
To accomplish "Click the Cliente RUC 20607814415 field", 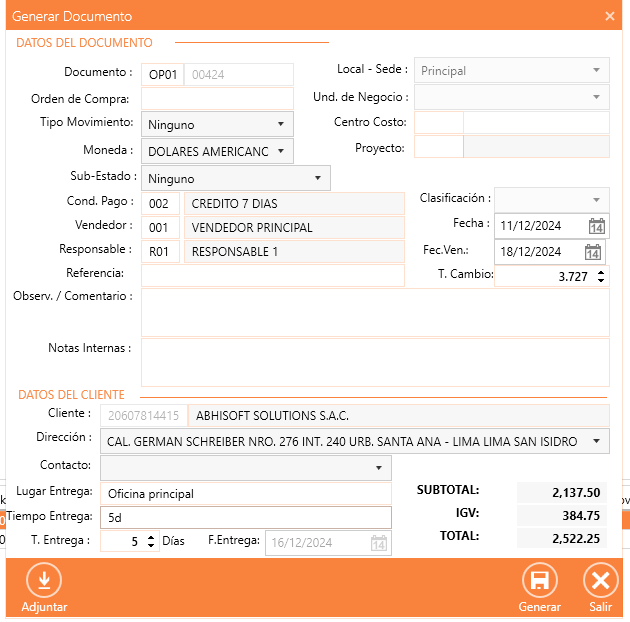I will pos(144,415).
